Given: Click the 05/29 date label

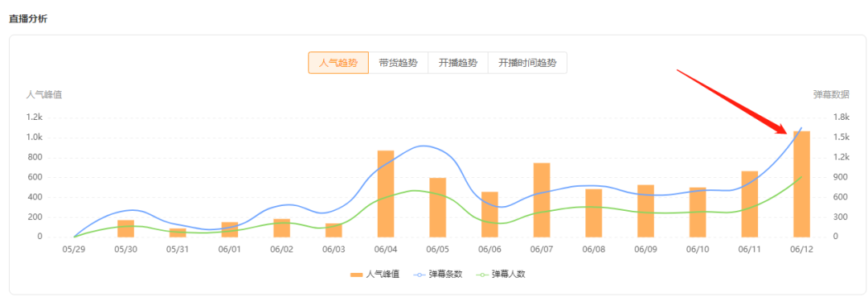Looking at the screenshot, I should [x=74, y=250].
